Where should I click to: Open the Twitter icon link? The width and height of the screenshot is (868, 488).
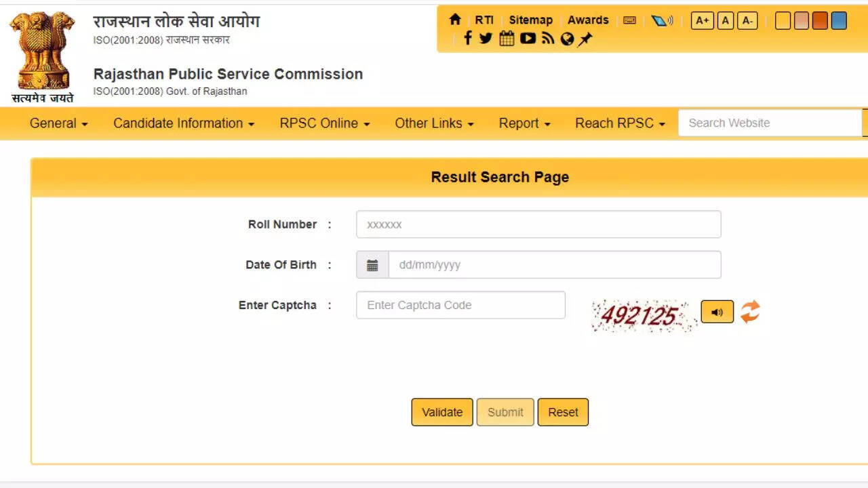(x=486, y=39)
